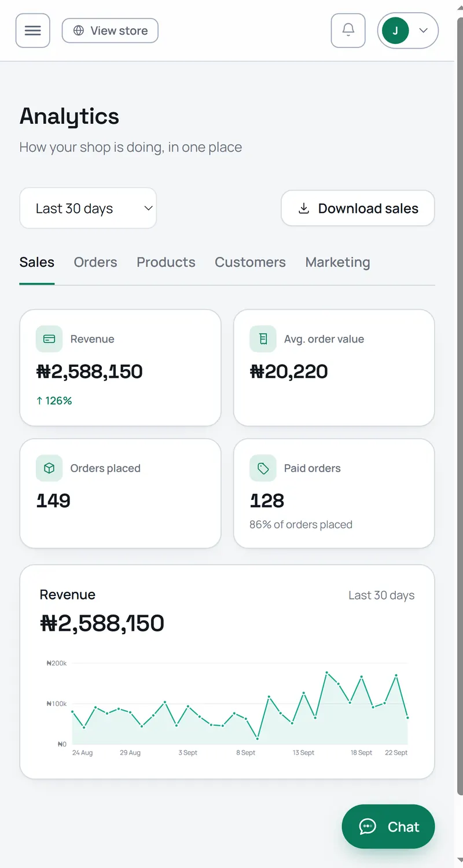This screenshot has width=463, height=868.
Task: Click the 149 orders placed figure
Action: [53, 501]
